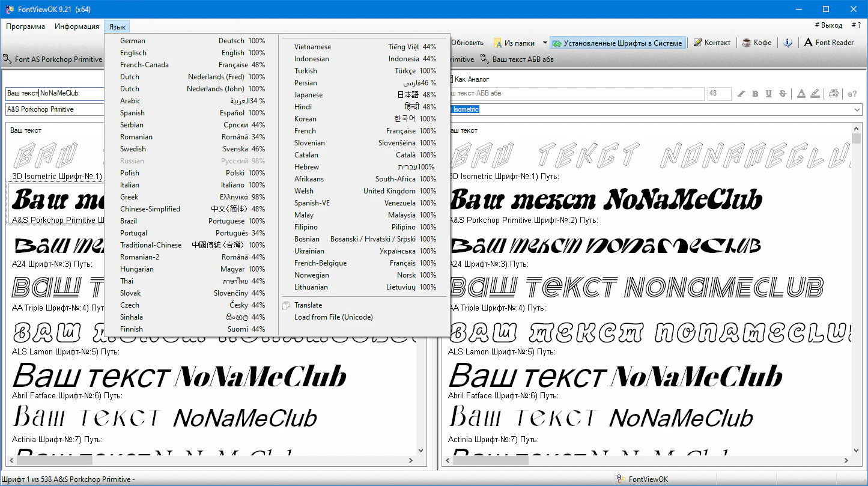Toggle strikethrough in right preview toolbar
This screenshot has width=868, height=486.
click(783, 94)
